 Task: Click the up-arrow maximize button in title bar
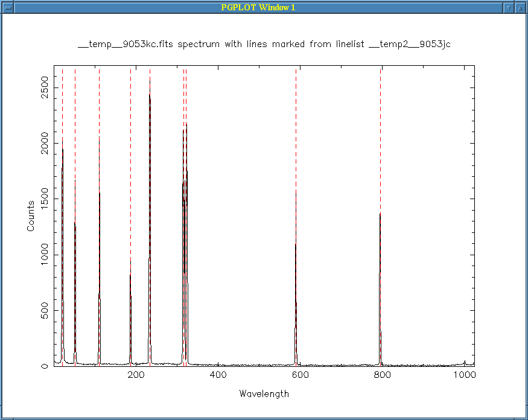click(520, 8)
